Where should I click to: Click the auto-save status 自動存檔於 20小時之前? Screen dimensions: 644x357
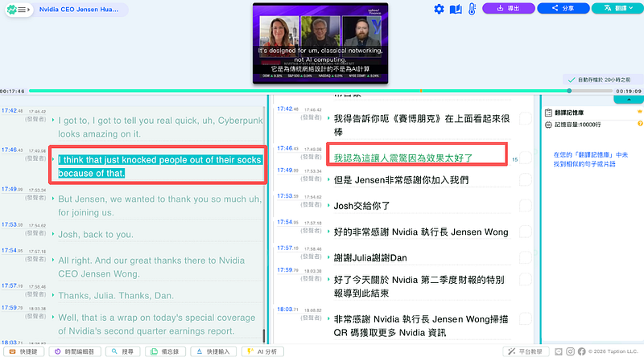[600, 80]
